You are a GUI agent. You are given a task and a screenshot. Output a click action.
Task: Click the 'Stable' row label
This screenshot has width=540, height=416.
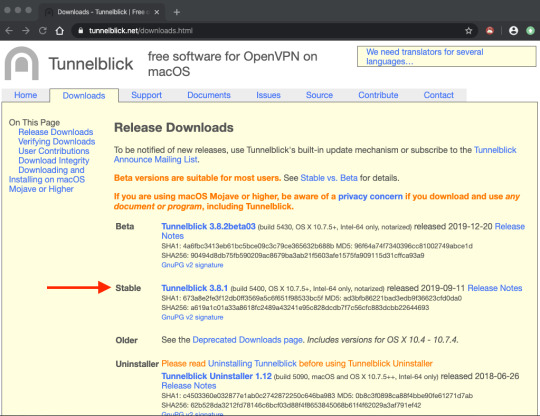(128, 288)
